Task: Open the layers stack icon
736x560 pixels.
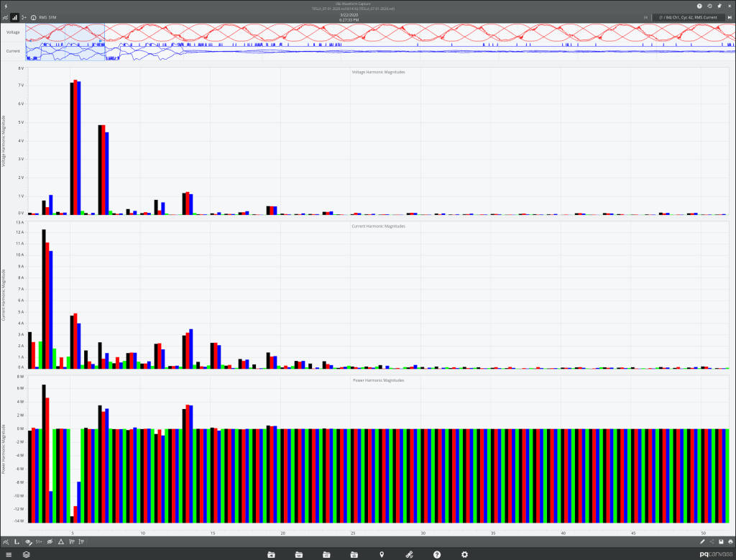Action: tap(25, 554)
